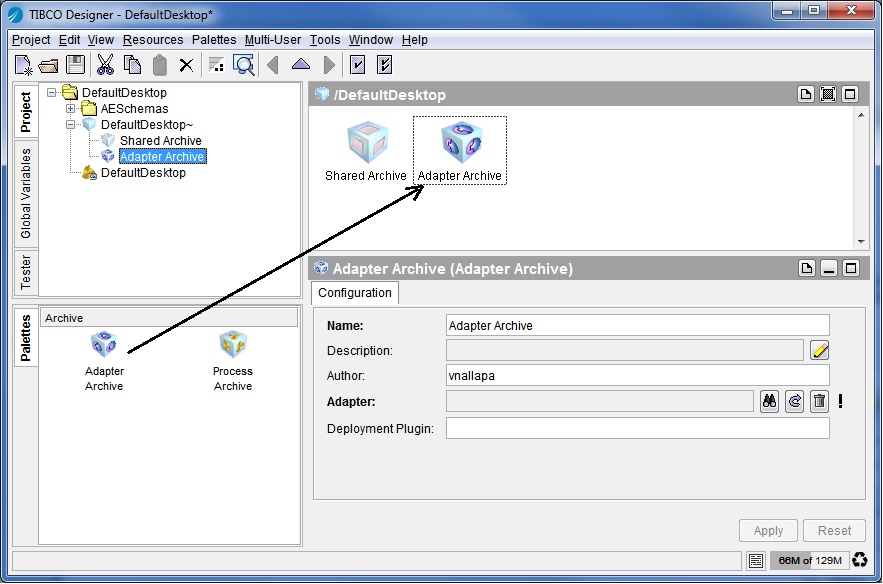The height and width of the screenshot is (584, 883).
Task: Open the Help menu
Action: coord(414,40)
